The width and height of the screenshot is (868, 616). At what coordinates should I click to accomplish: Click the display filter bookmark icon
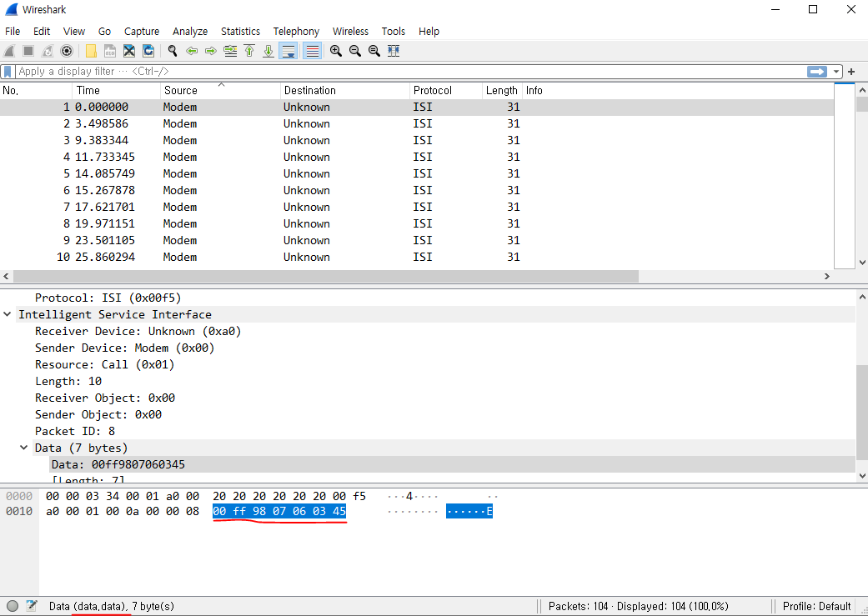point(8,72)
